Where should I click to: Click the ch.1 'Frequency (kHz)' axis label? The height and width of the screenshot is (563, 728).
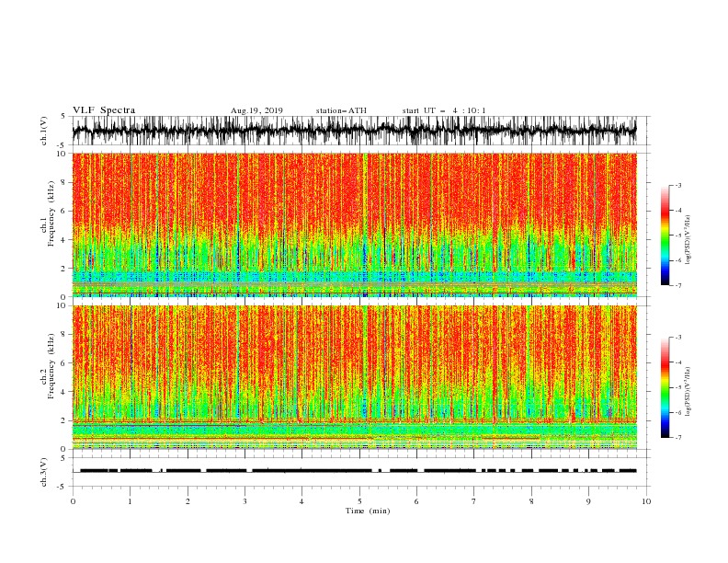tap(53, 214)
